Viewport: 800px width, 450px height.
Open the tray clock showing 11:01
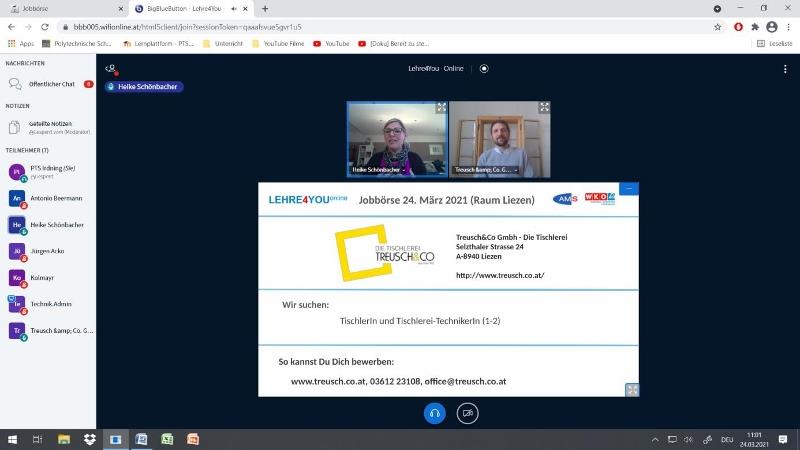(x=754, y=440)
